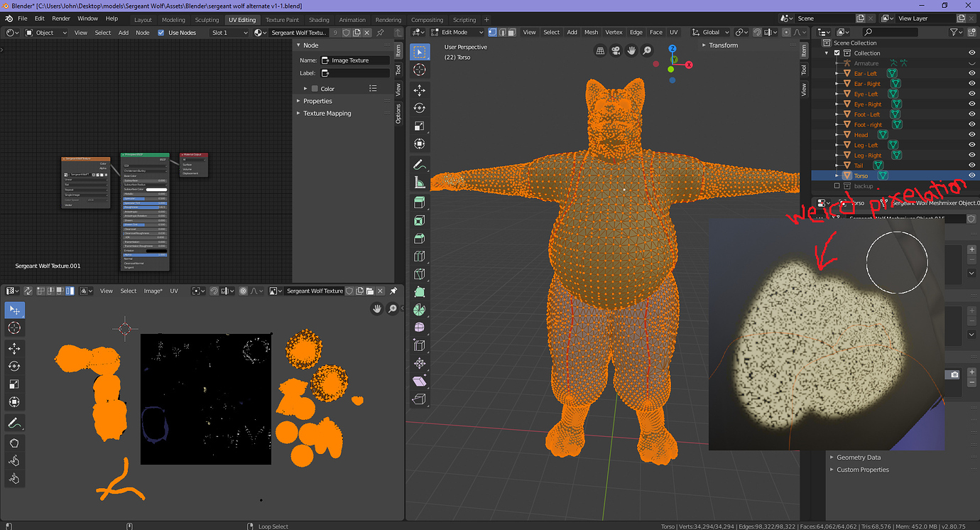Click the material user count 9 button
This screenshot has height=530, width=980.
point(335,33)
